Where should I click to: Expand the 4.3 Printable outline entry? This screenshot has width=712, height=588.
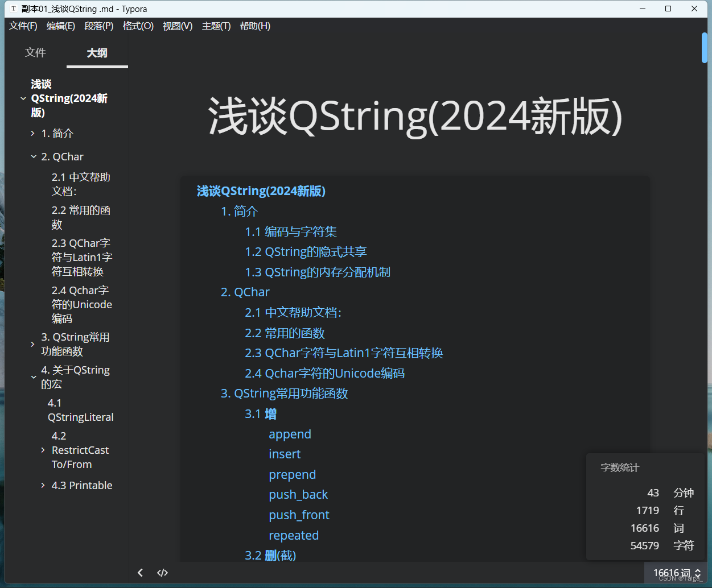pos(43,485)
